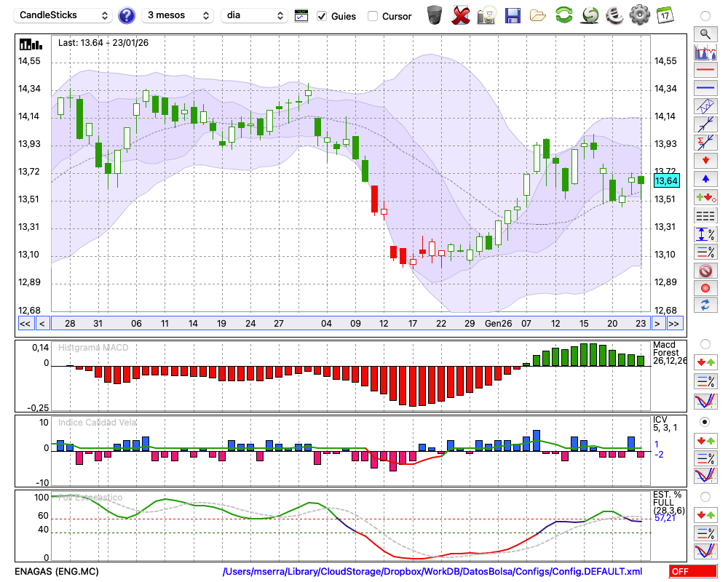Select the radio button beside MACD panel
Screen dimensions: 728x582
(705, 343)
